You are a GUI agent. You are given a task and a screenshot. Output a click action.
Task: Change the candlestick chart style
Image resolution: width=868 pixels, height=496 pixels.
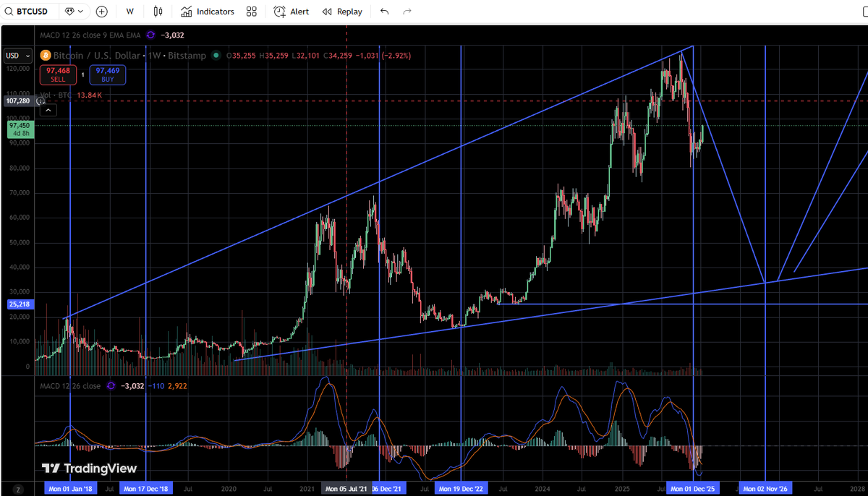pyautogui.click(x=158, y=12)
